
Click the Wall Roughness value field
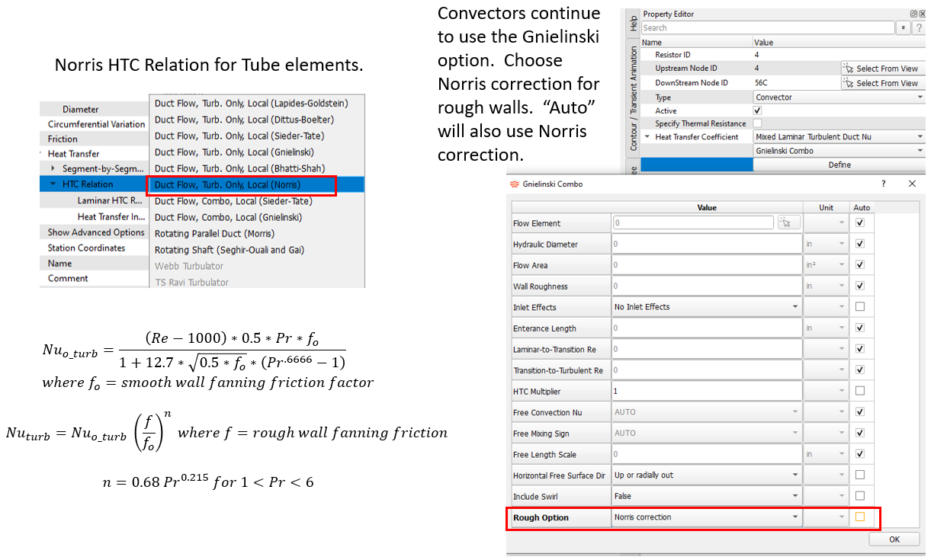(x=707, y=286)
